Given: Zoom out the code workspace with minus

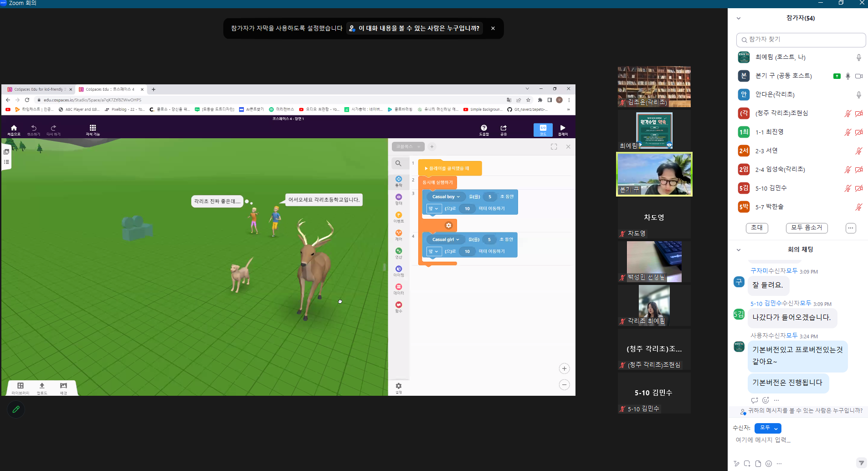Looking at the screenshot, I should (x=564, y=385).
